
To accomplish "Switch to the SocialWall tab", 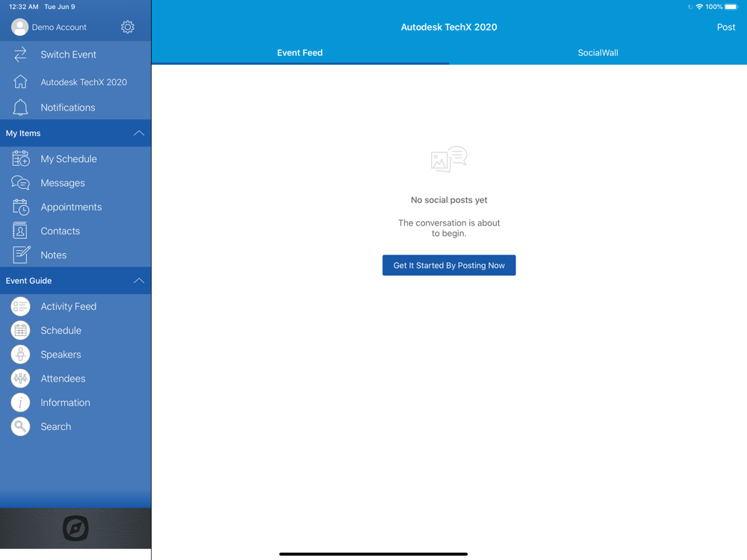I will [x=598, y=53].
